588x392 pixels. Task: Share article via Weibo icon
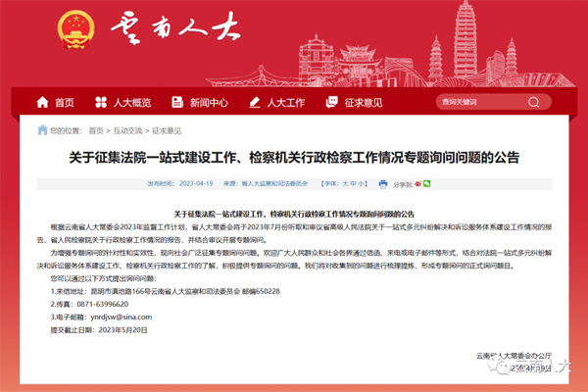point(417,183)
